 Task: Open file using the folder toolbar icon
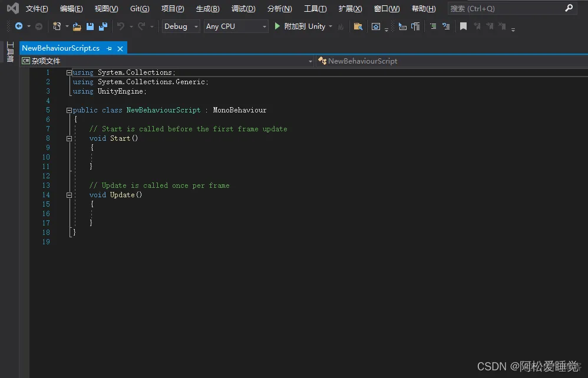tap(77, 26)
